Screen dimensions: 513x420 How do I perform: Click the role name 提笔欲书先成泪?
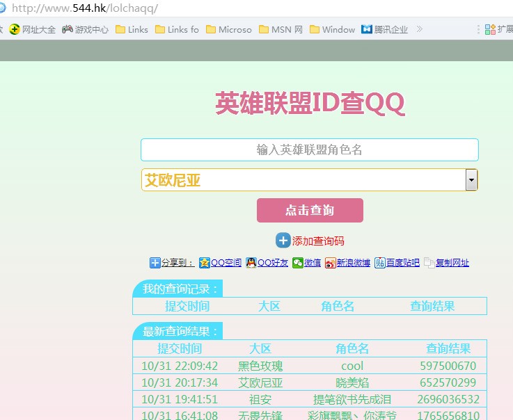coord(352,399)
